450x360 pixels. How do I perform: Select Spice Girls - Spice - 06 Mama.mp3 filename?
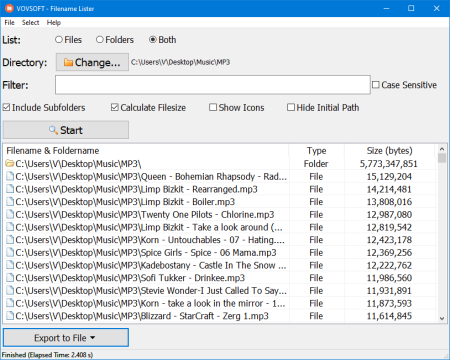click(146, 252)
